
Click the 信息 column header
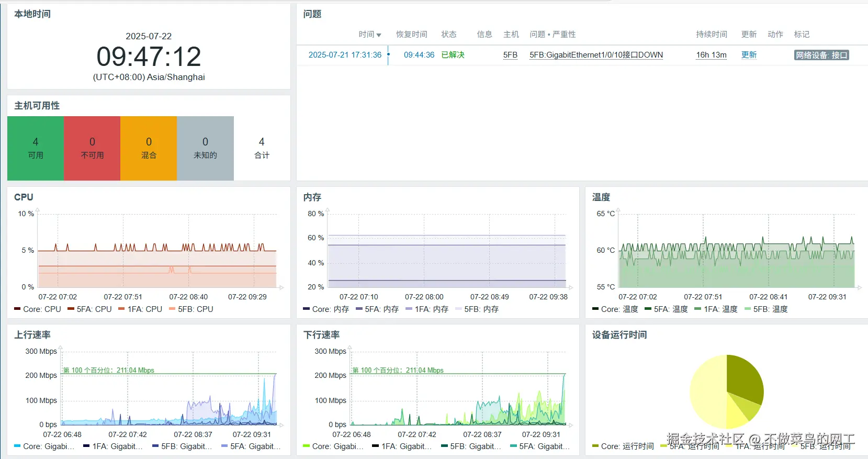[x=484, y=35]
